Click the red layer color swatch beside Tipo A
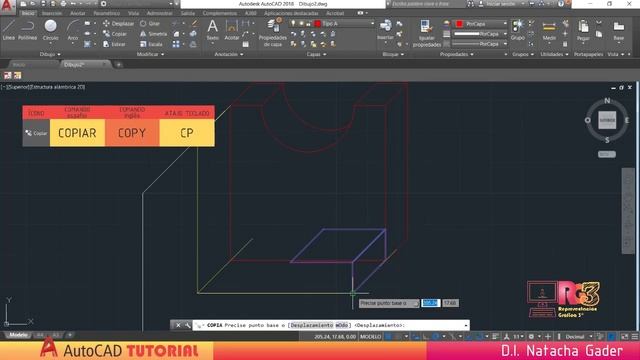640x360 pixels. pyautogui.click(x=318, y=24)
